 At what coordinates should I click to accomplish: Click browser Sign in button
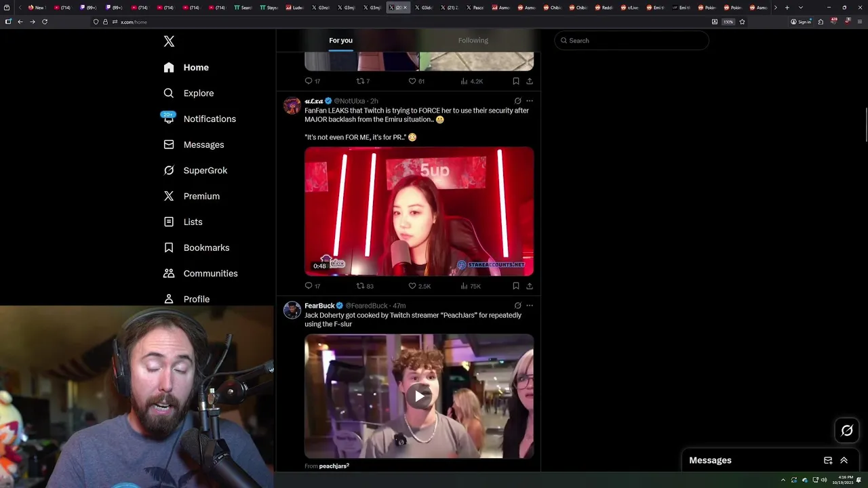pos(801,22)
